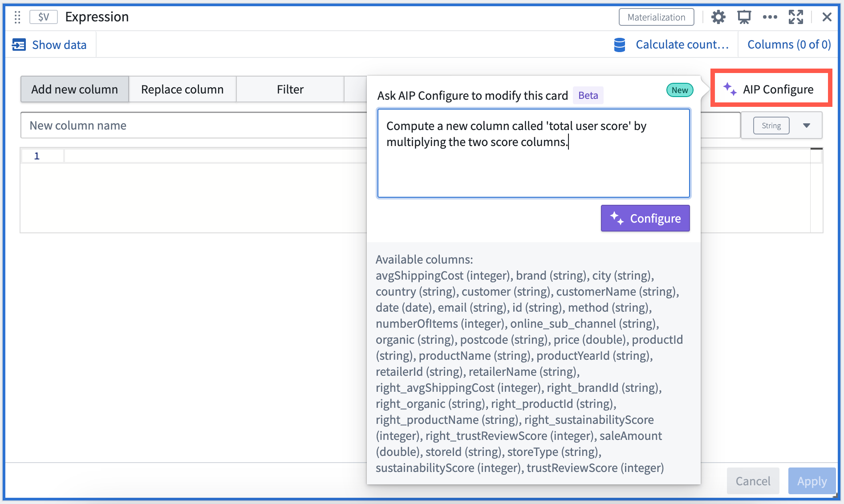The height and width of the screenshot is (504, 844).
Task: Click 'Ask AIP Configure to modify this card' heading
Action: (473, 95)
